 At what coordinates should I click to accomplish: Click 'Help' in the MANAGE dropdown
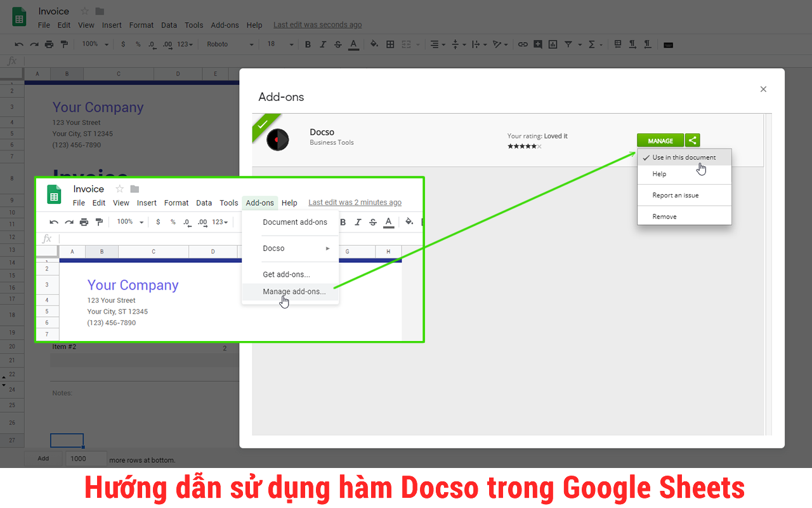(684, 174)
